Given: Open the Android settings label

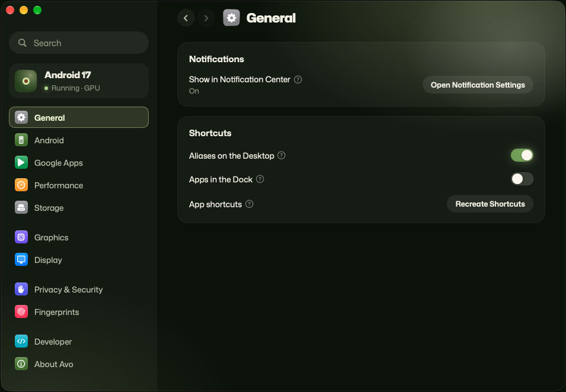Looking at the screenshot, I should [49, 140].
